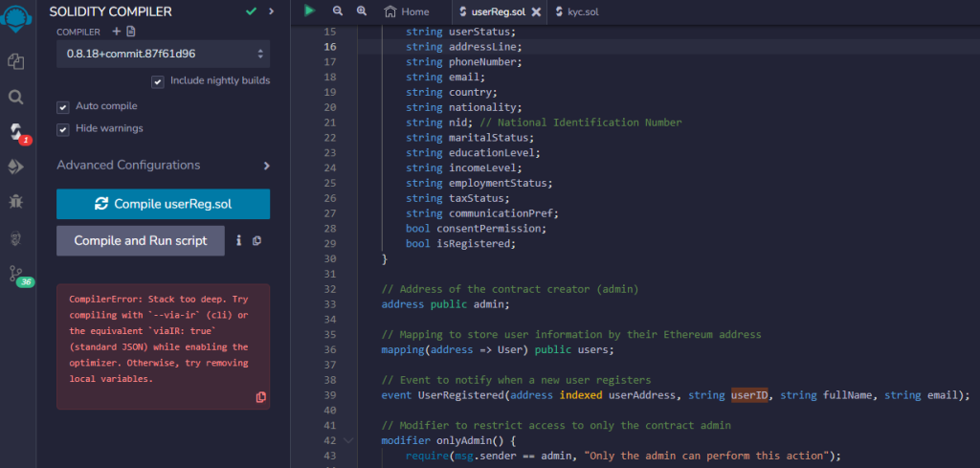Viewport: 980px width, 468px height.
Task: Click the 'string taxStatus;' line
Action: tap(457, 198)
